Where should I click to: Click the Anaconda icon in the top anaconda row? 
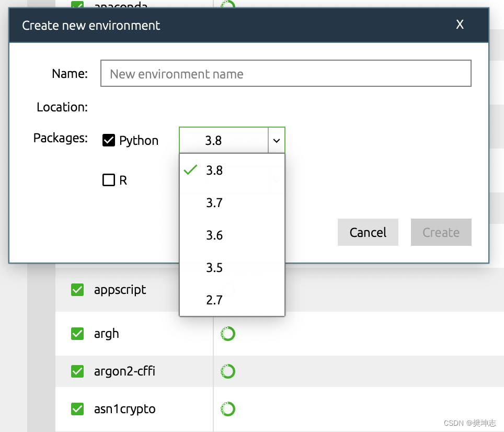pos(228,6)
